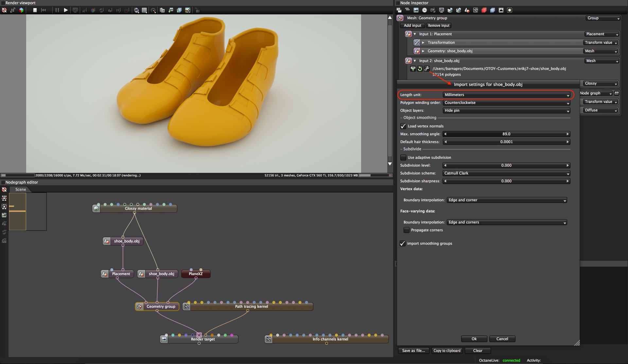Enable Use adaptive subdivision

(x=403, y=157)
